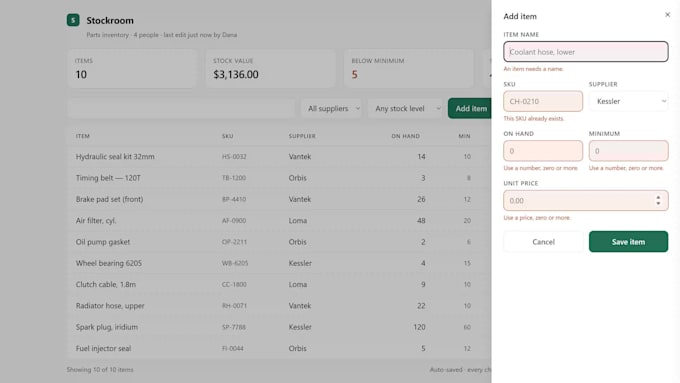The height and width of the screenshot is (383, 680).
Task: Sort by the Item column header
Action: [82, 136]
